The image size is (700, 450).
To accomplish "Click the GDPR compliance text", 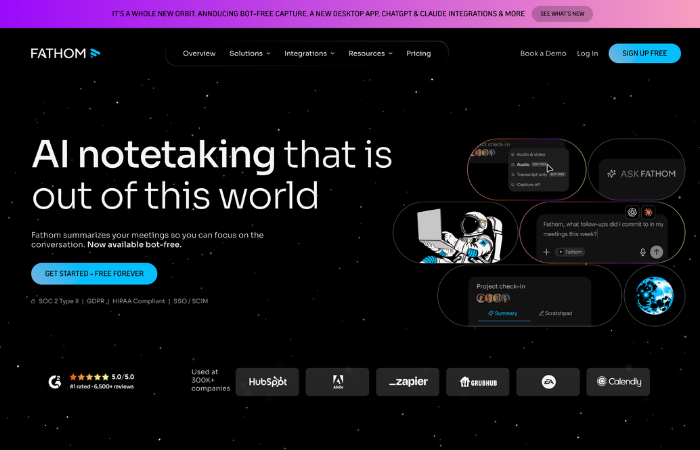I will pos(96,301).
